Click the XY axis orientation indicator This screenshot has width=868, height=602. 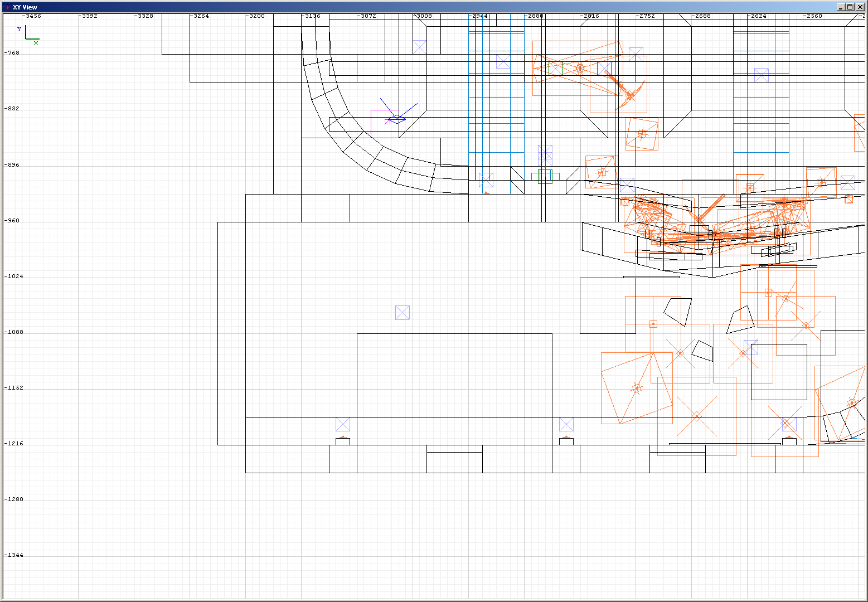[x=29, y=36]
